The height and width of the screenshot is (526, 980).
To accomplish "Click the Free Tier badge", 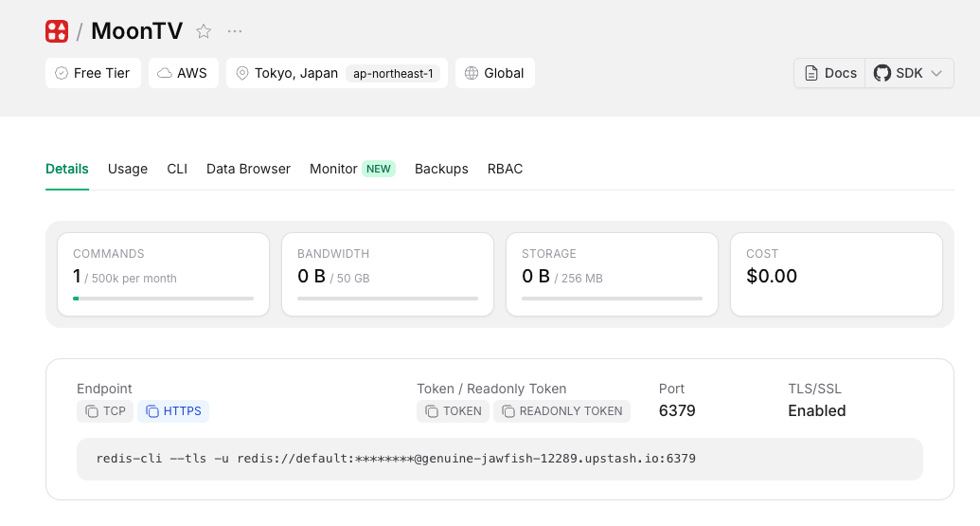I will click(93, 73).
